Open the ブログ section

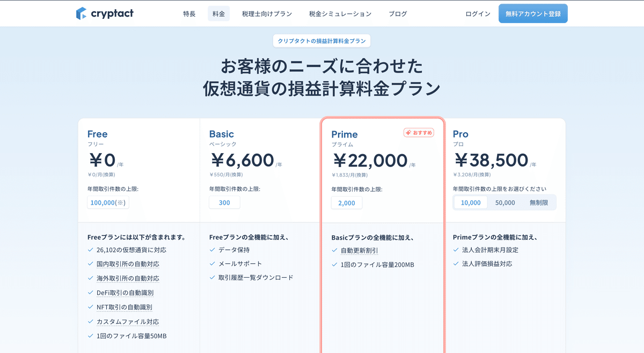coord(397,13)
